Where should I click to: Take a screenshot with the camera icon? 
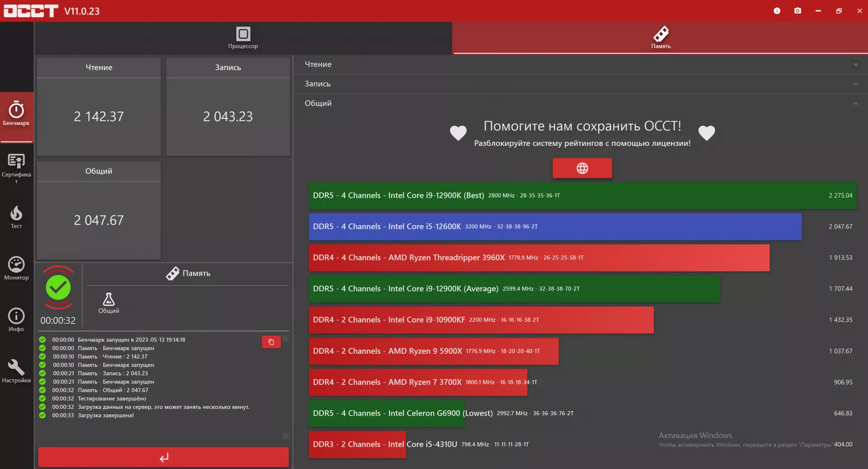click(797, 11)
